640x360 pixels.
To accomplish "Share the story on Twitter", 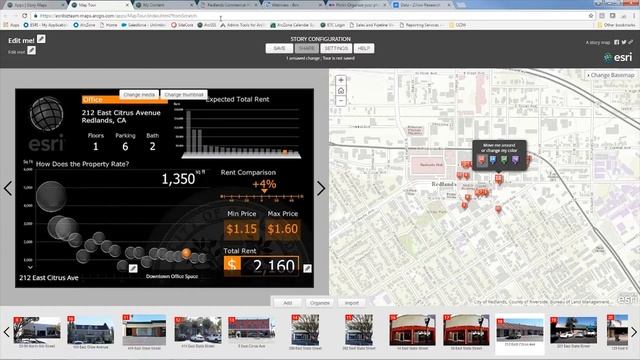I will (624, 42).
